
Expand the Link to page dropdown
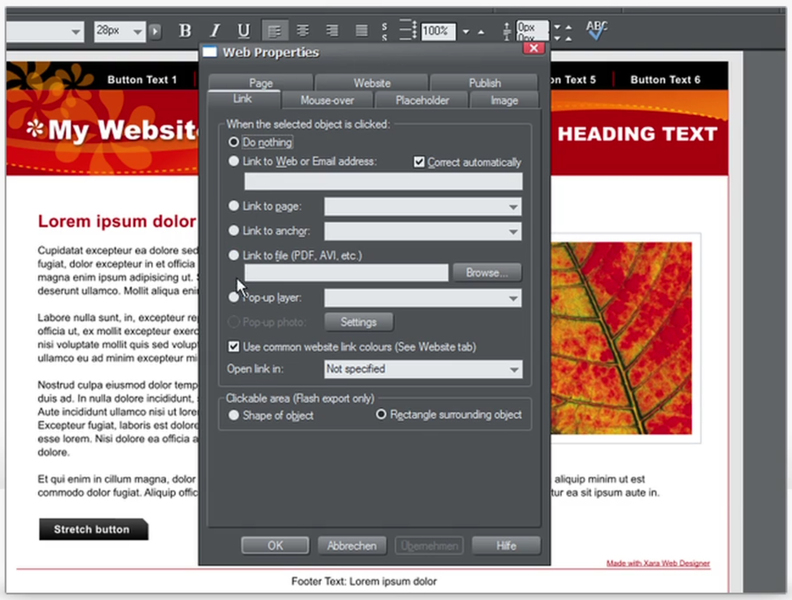(x=513, y=207)
